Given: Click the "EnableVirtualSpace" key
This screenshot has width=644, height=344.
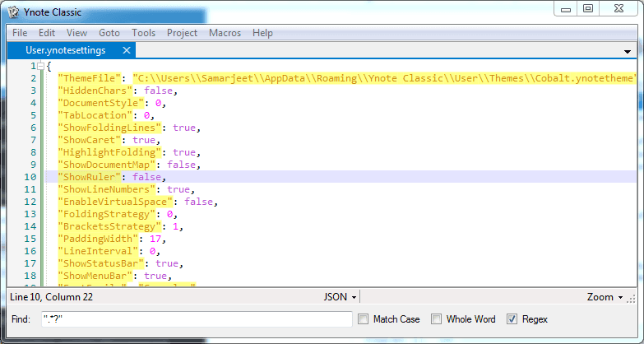Looking at the screenshot, I should (115, 202).
